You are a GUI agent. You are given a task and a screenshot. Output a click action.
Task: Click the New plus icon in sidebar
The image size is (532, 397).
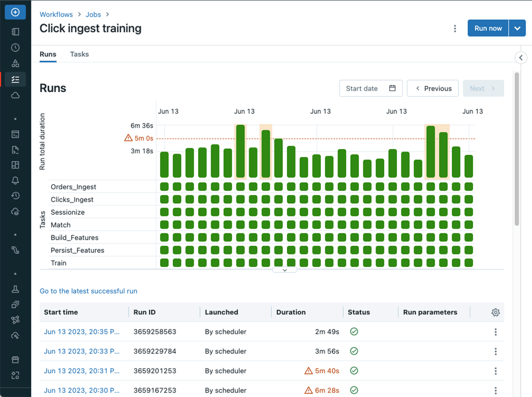pyautogui.click(x=15, y=12)
